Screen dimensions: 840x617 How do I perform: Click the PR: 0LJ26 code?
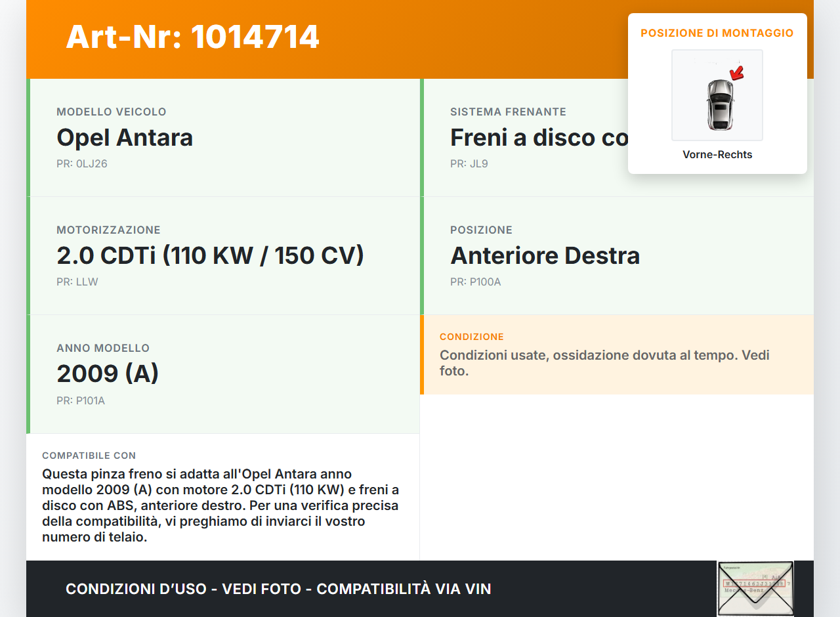81,164
